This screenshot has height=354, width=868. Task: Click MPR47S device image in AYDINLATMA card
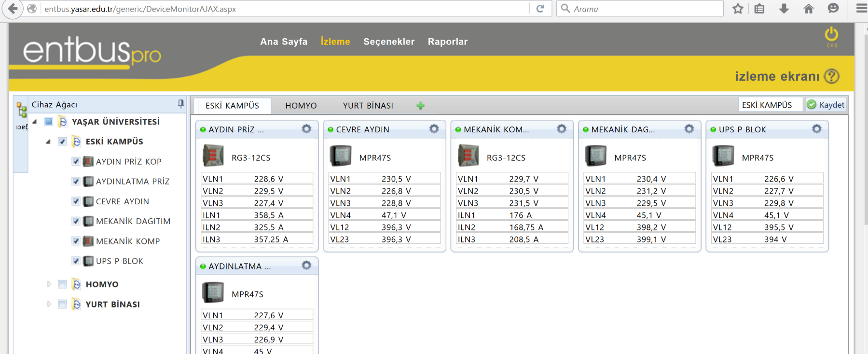[x=213, y=292]
